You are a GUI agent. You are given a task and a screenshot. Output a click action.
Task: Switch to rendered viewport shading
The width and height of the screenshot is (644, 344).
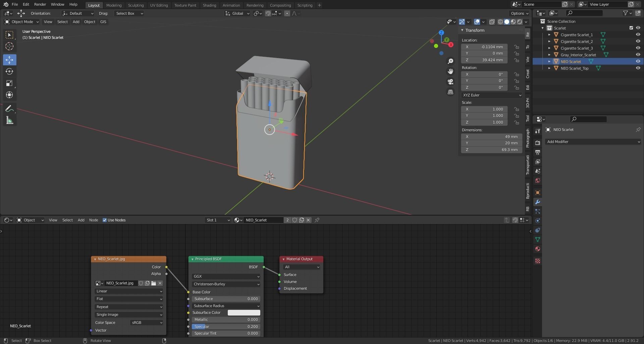pyautogui.click(x=520, y=22)
